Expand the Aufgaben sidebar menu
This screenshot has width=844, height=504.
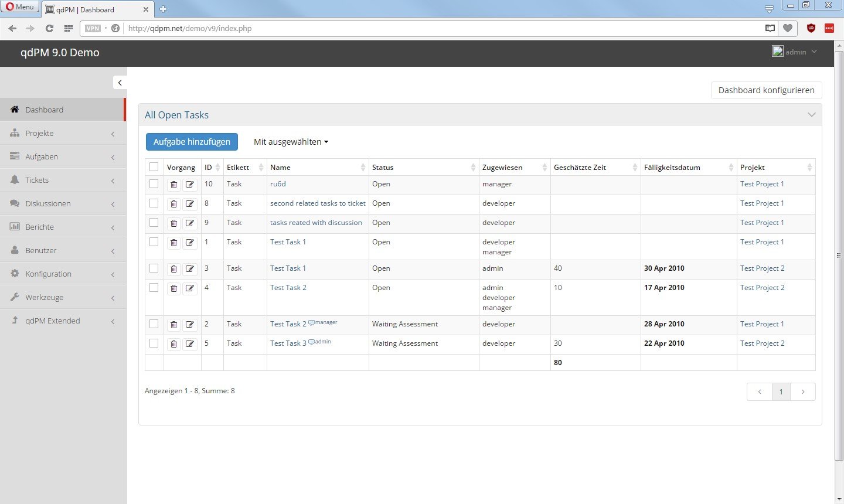tap(63, 156)
